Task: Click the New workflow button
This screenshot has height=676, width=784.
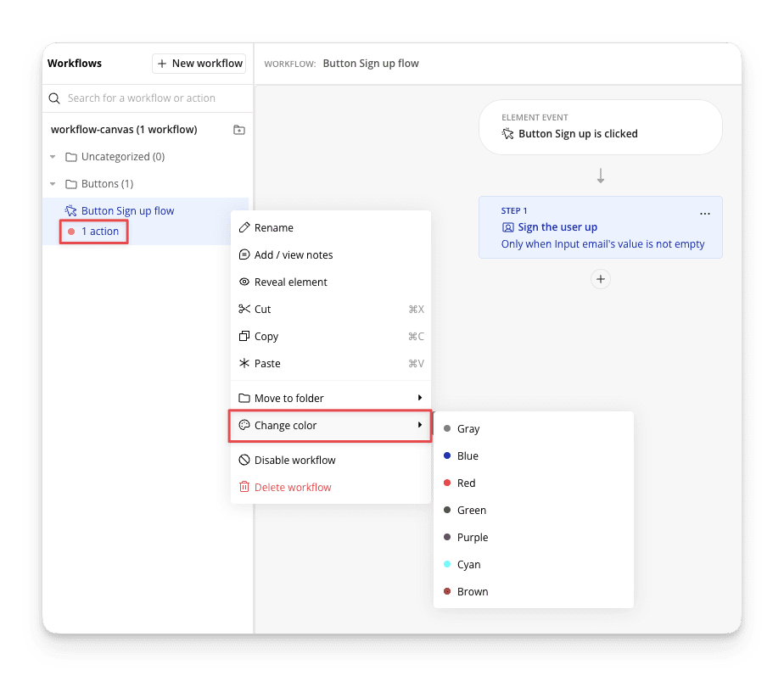Action: point(199,64)
